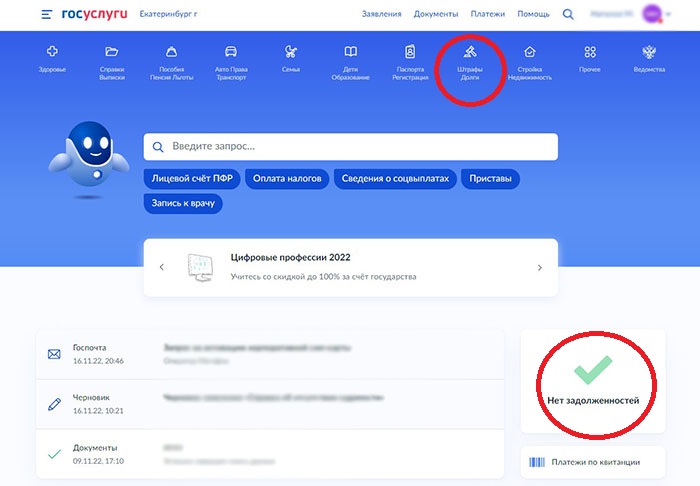700x486 pixels.
Task: Go to the Заявления menu item
Action: tap(381, 15)
